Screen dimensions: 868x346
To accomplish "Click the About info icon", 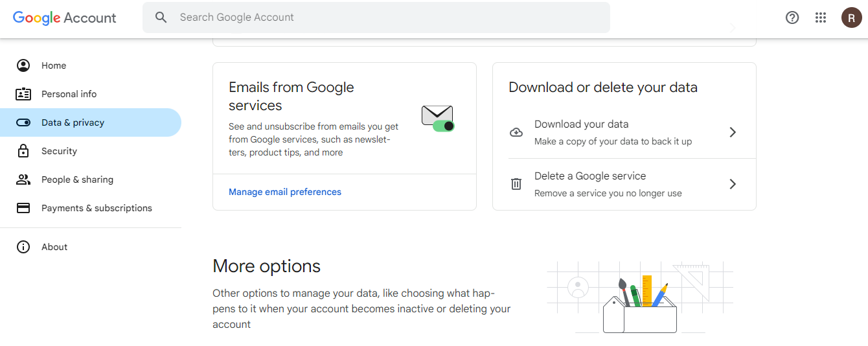I will [x=23, y=247].
